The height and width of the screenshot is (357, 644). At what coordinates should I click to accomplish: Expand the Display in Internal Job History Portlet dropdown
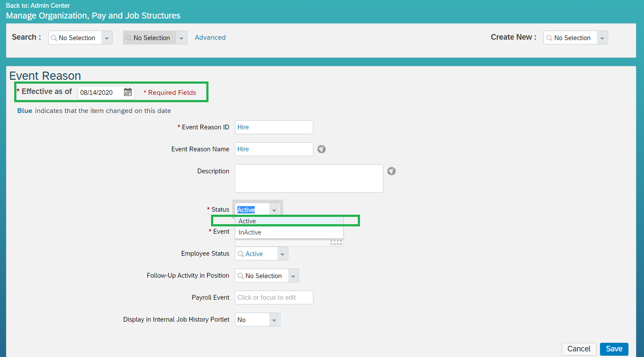[x=274, y=319]
